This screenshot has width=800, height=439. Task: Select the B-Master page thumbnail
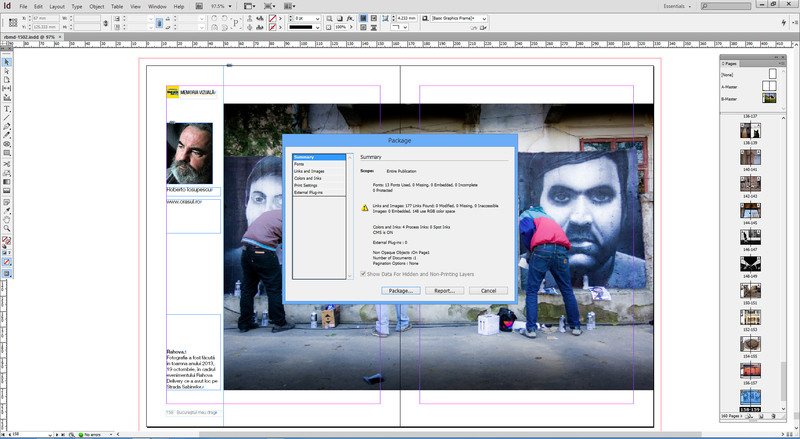769,98
